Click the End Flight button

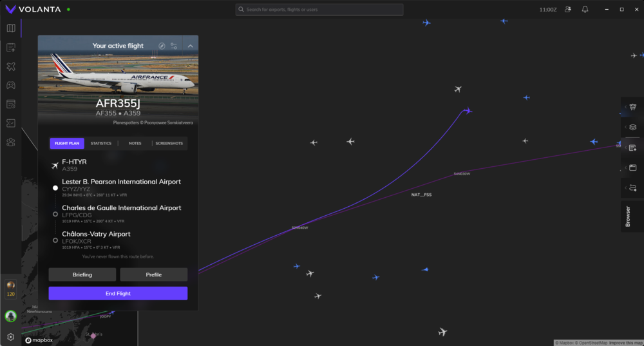(118, 293)
